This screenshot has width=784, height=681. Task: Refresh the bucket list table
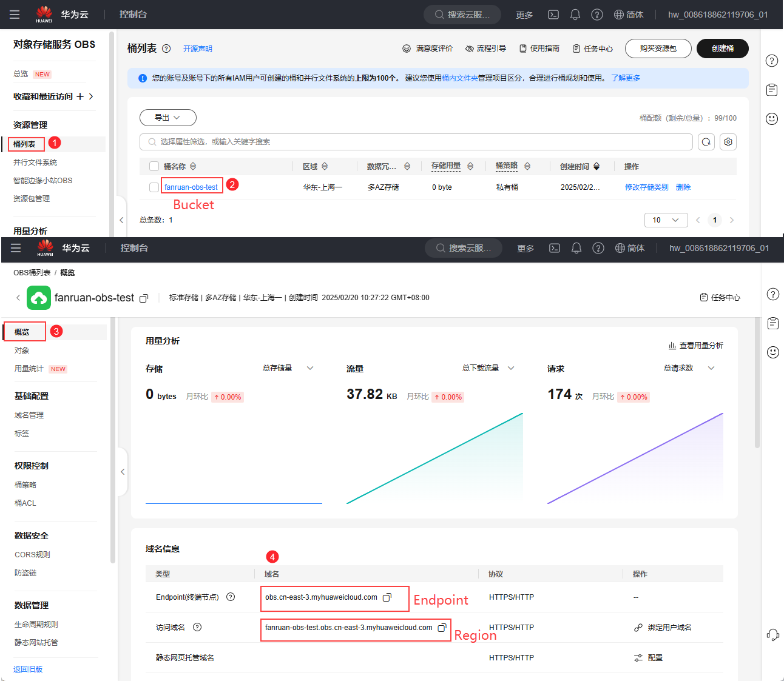coord(706,142)
